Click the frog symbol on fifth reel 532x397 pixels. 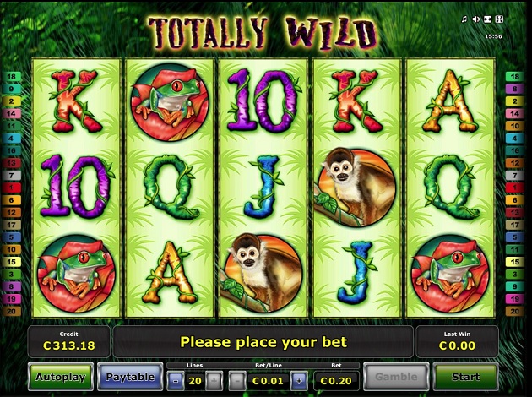(x=450, y=274)
